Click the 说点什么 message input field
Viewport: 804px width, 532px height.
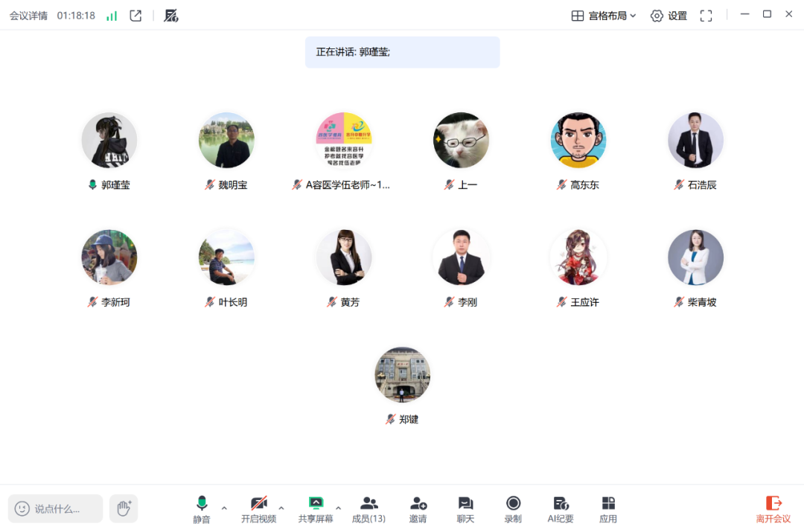[x=56, y=509]
